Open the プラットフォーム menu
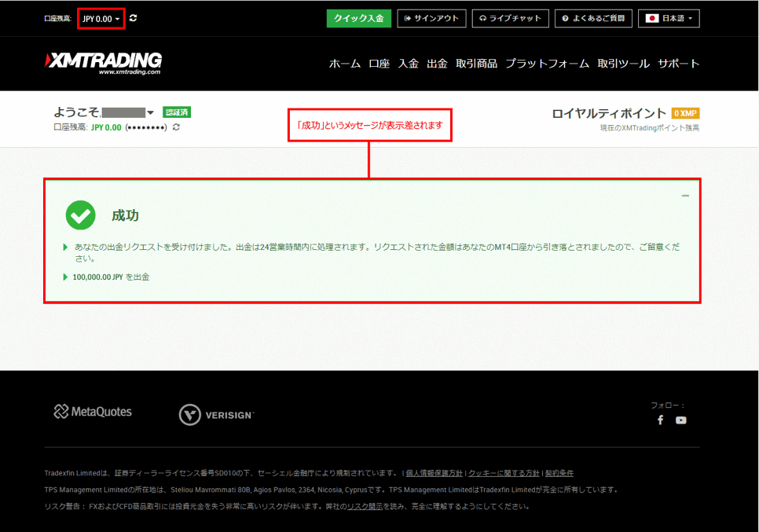Screen dimensions: 759x532 (547, 64)
